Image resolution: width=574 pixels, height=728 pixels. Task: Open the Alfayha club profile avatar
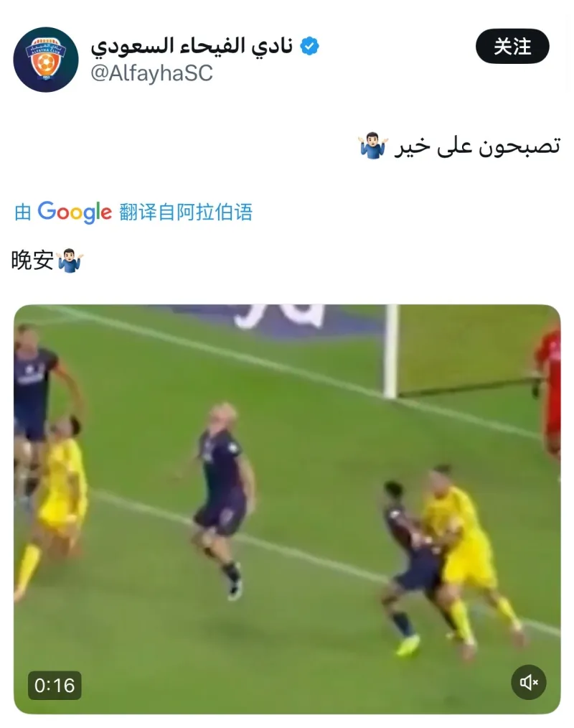tap(45, 60)
